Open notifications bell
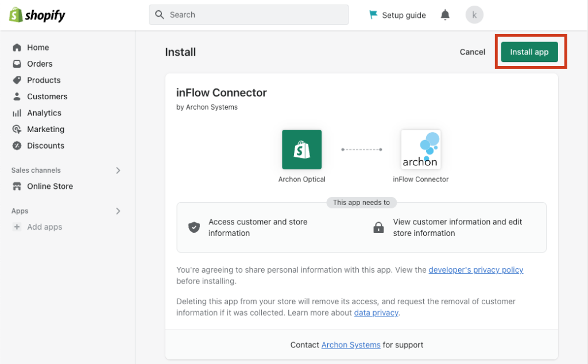The height and width of the screenshot is (364, 588). 445,15
